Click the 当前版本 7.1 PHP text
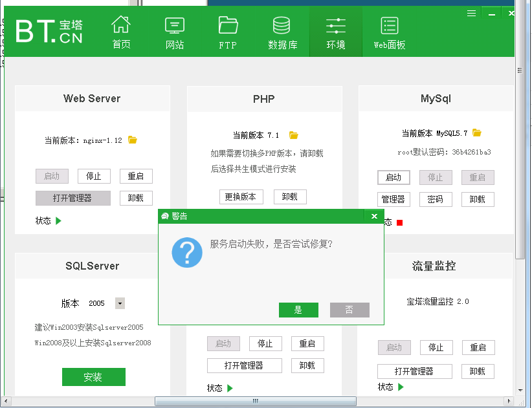 256,136
